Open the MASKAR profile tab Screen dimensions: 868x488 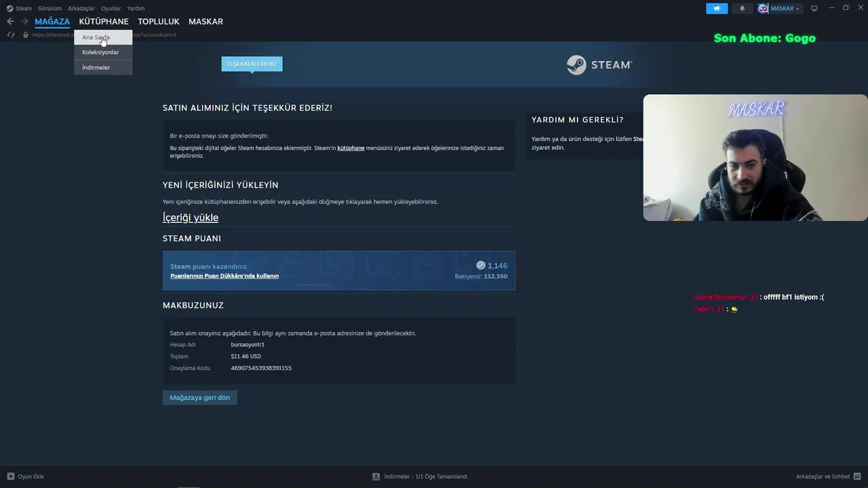(x=205, y=22)
